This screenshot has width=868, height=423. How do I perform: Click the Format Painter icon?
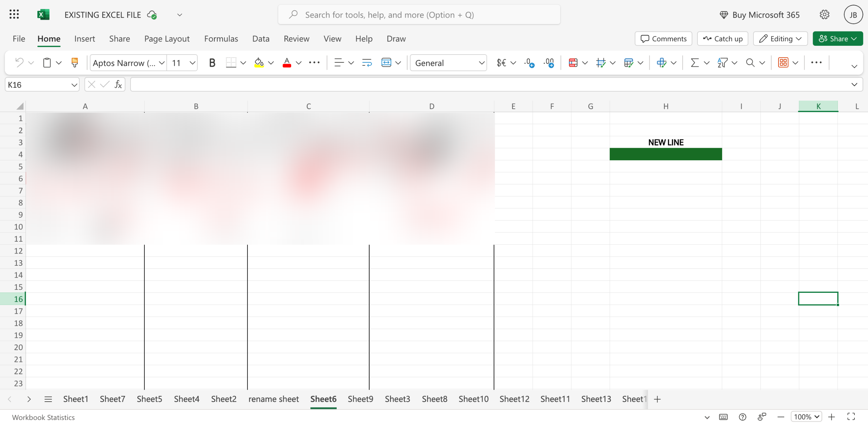(x=75, y=63)
